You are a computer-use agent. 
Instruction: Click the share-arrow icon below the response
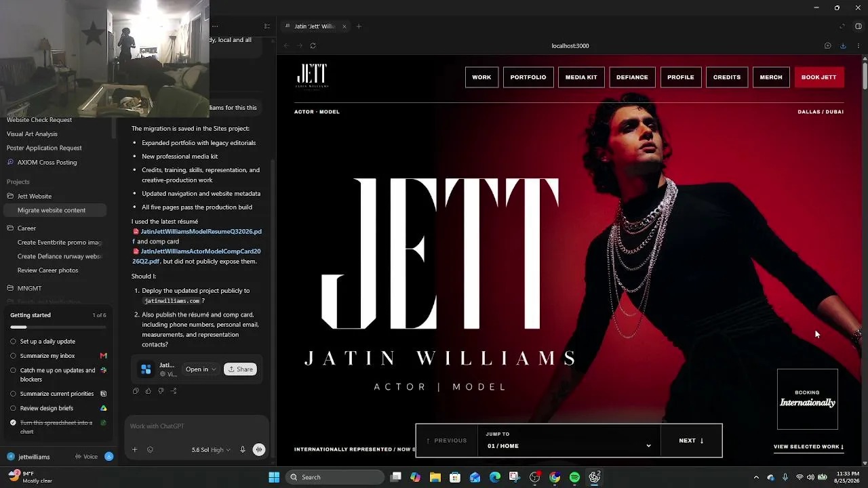coord(174,391)
